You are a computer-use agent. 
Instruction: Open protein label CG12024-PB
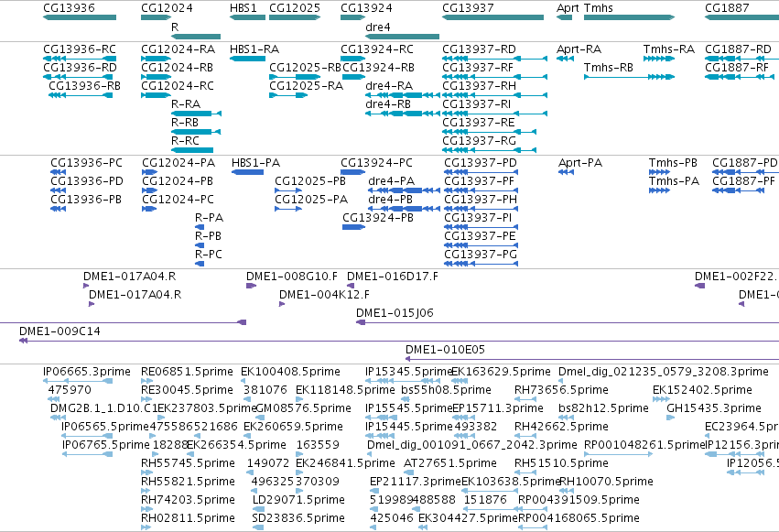178,181
